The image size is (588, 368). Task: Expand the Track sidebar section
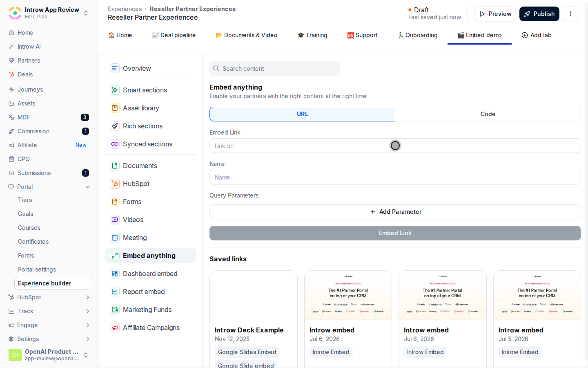(x=88, y=311)
